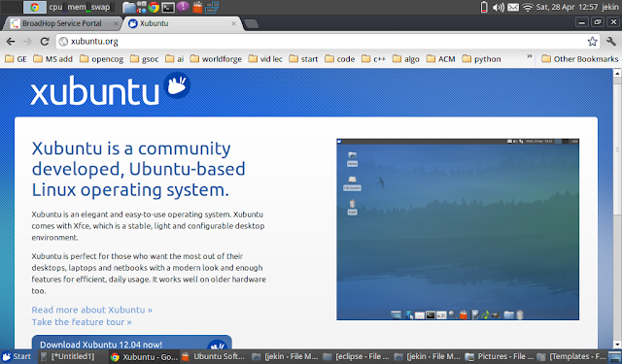Open the Ubuntu Software Center launcher in the top panel
The image size is (622, 364).
[197, 7]
